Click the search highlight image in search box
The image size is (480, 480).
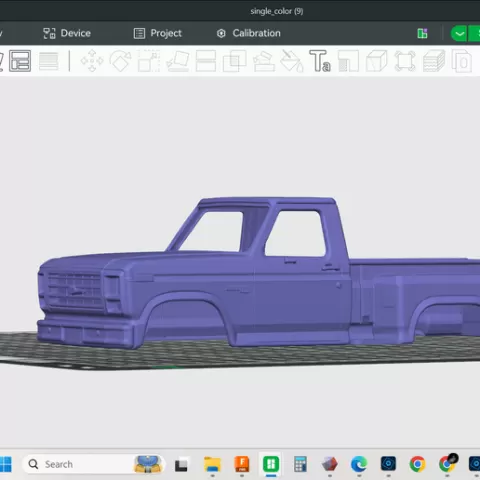(148, 464)
